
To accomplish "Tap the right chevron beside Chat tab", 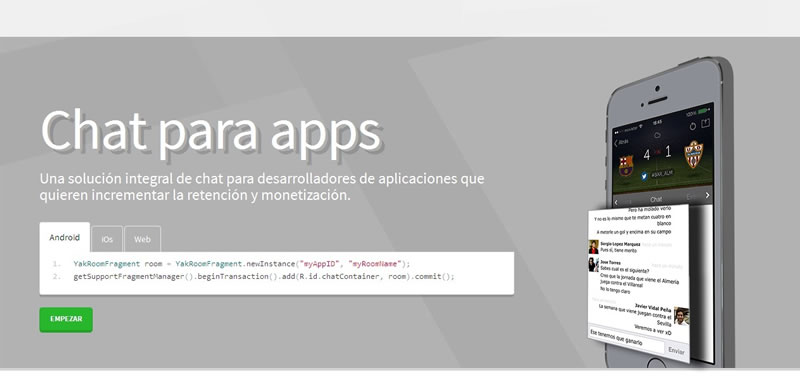I will [x=707, y=195].
